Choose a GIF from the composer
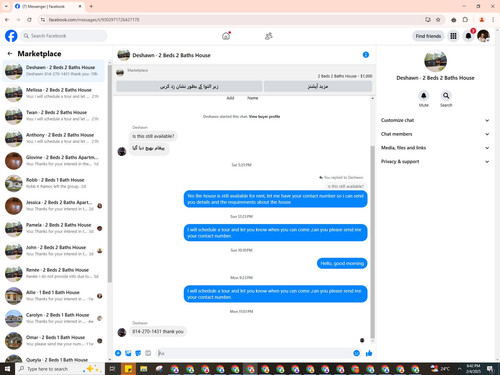 click(x=148, y=353)
